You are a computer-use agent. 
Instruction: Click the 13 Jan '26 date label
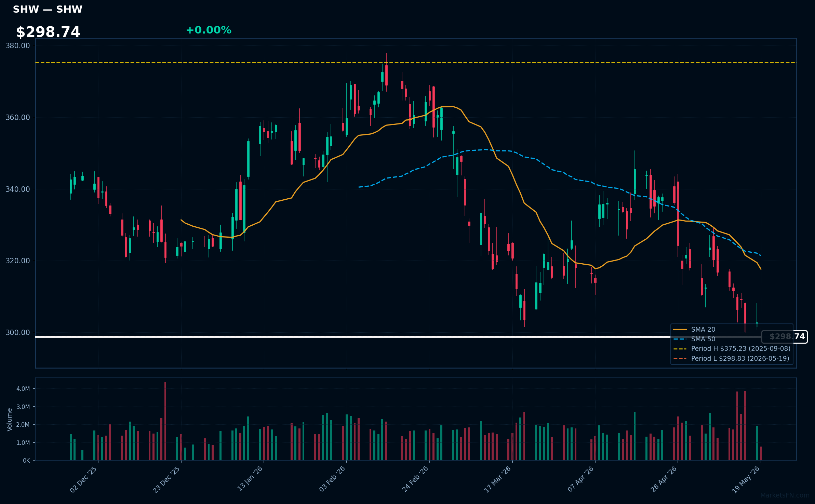tap(250, 479)
